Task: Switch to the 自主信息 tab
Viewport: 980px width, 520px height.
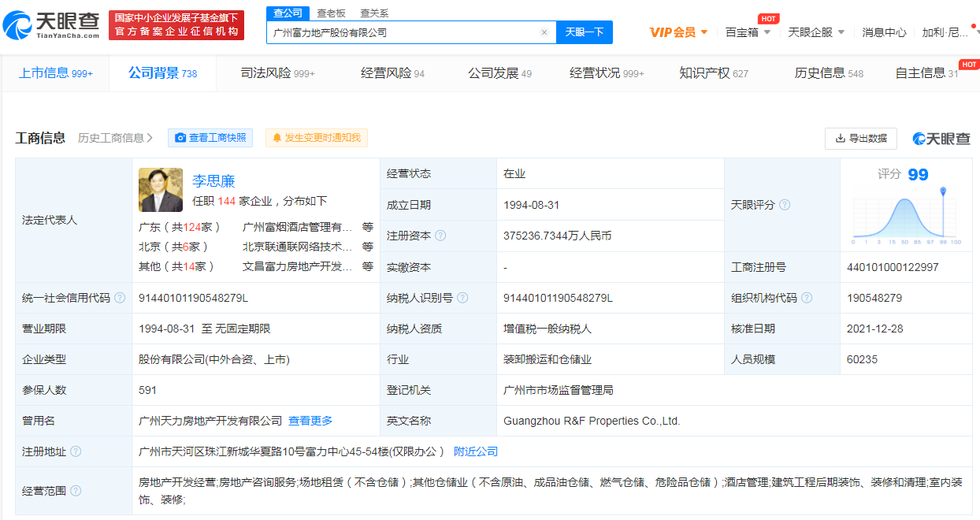Action: [x=926, y=73]
